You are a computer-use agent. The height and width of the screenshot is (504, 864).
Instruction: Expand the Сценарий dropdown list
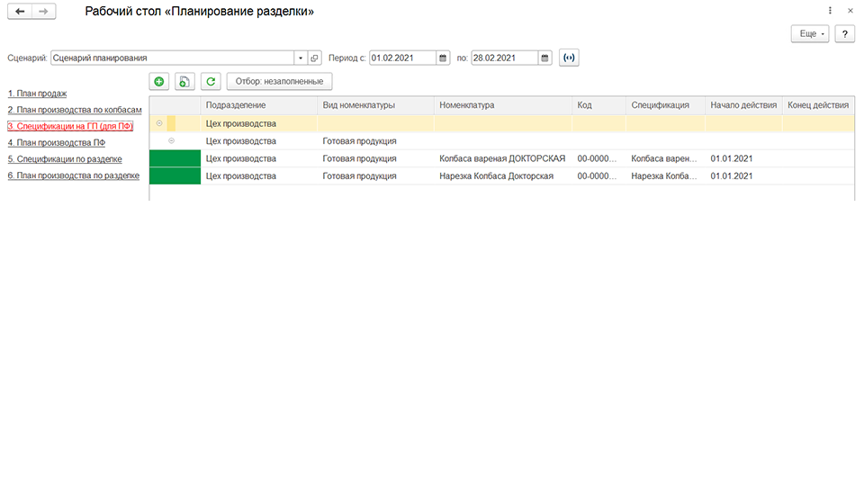pyautogui.click(x=301, y=58)
